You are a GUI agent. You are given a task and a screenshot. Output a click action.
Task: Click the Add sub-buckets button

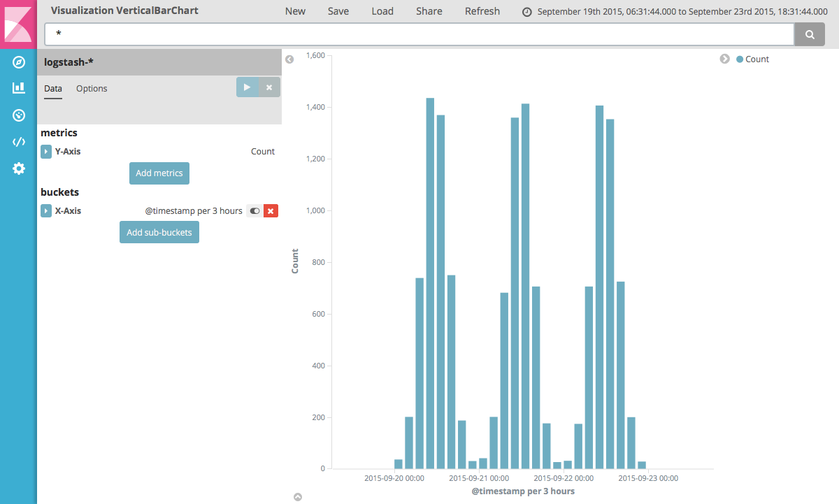click(x=159, y=232)
